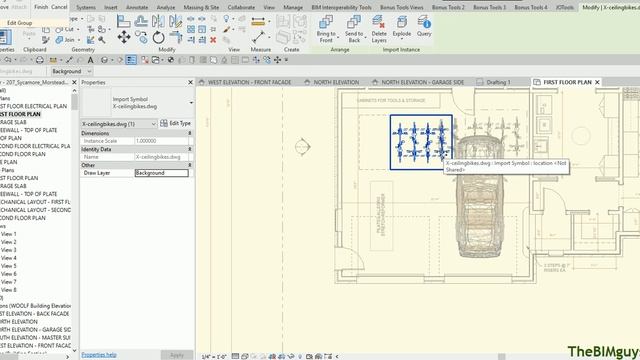Open the Massing & Site ribbon tab

pyautogui.click(x=201, y=7)
